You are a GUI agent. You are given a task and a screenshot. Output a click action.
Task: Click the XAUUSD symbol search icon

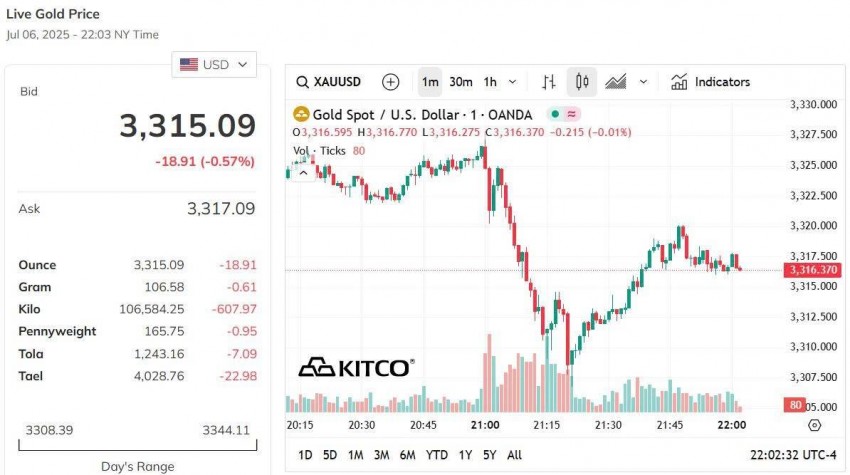tap(303, 82)
